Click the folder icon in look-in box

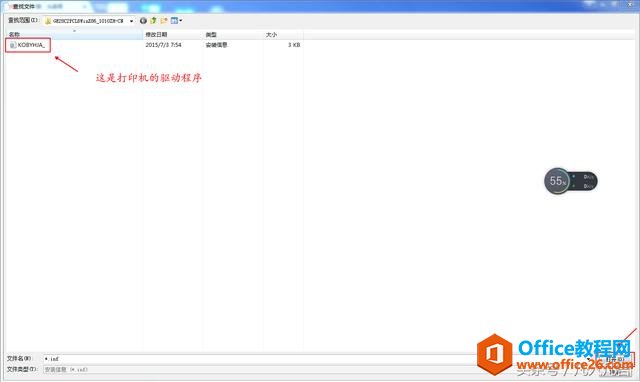[48, 21]
